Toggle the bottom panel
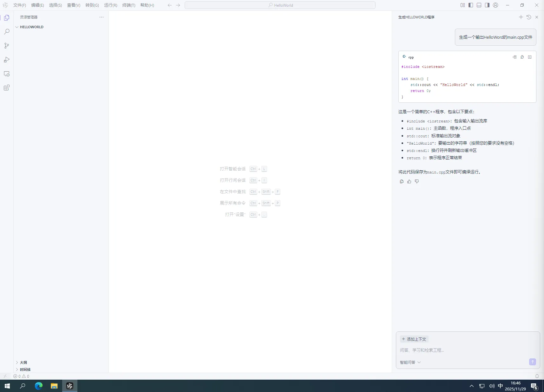 coord(479,5)
